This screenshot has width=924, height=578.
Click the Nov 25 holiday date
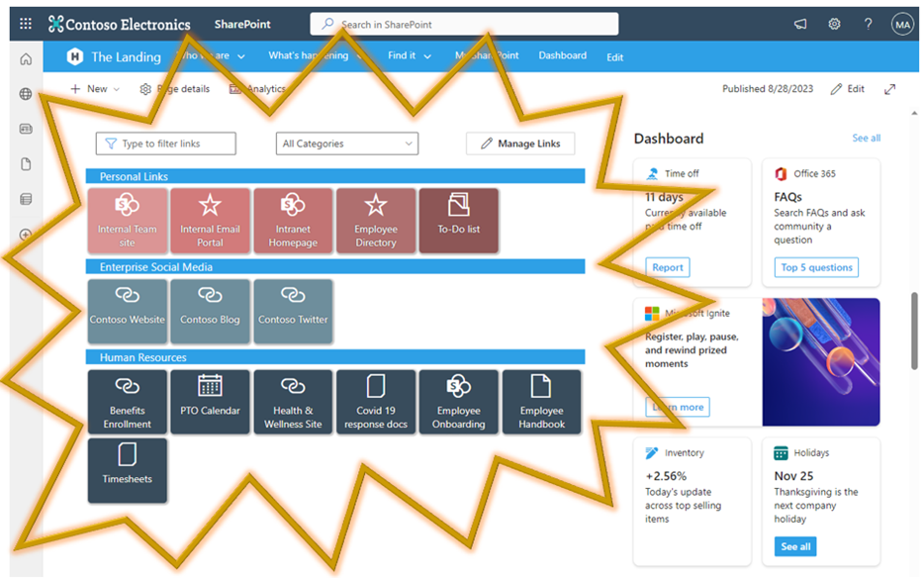(x=793, y=476)
